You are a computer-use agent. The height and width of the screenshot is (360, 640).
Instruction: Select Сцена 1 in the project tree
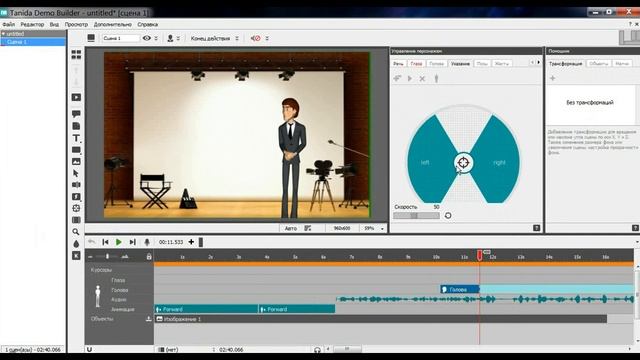[x=33, y=42]
